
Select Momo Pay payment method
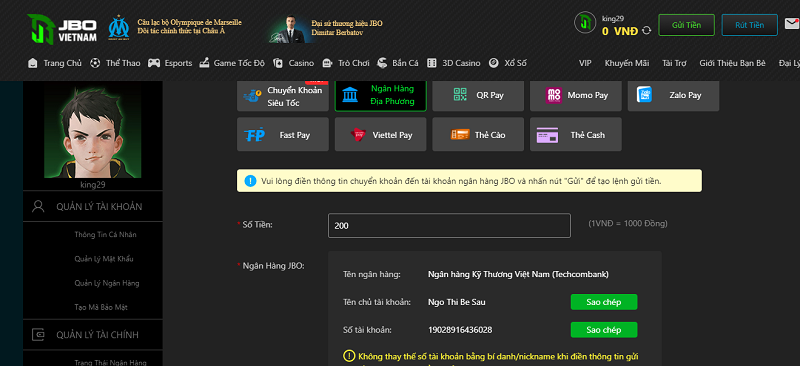coord(576,96)
